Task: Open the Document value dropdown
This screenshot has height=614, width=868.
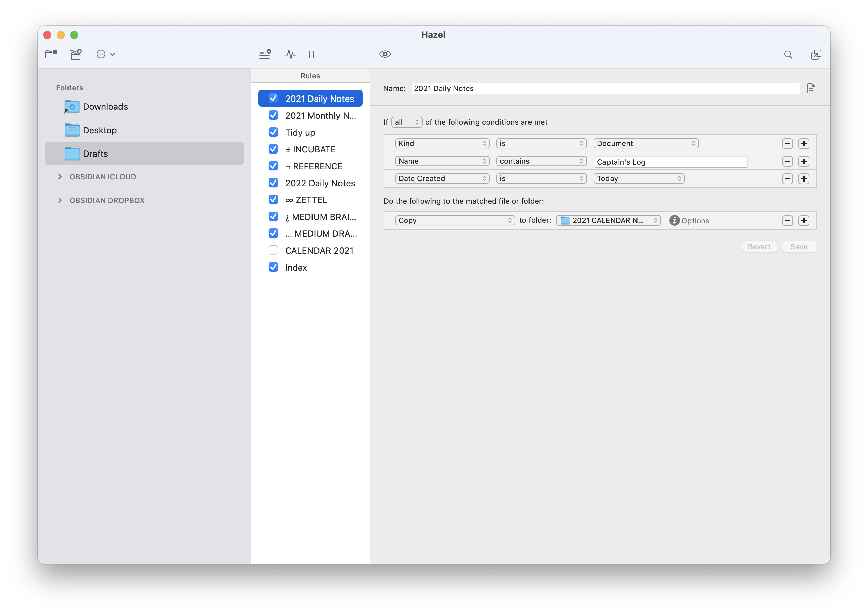Action: pyautogui.click(x=646, y=143)
